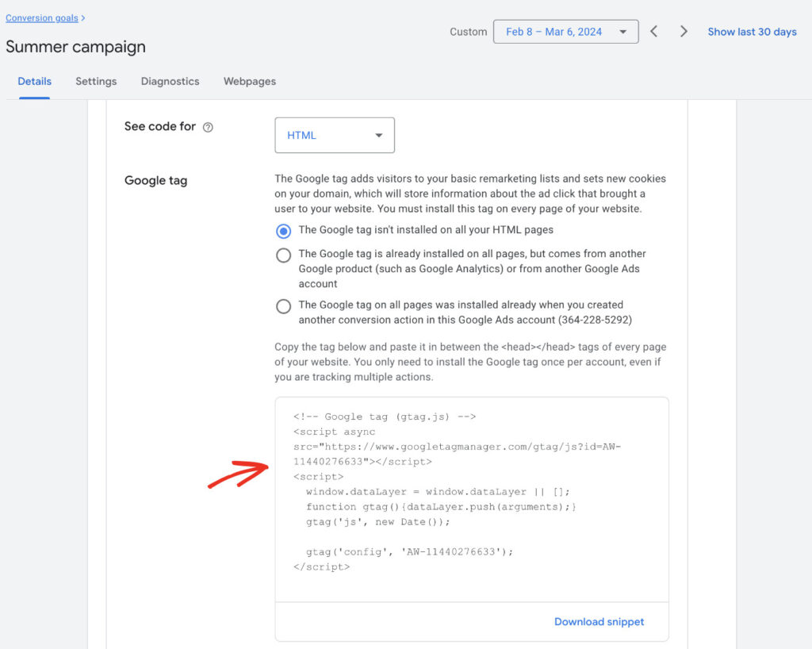Navigate to the next date range arrow
This screenshot has width=812, height=649.
tap(684, 31)
